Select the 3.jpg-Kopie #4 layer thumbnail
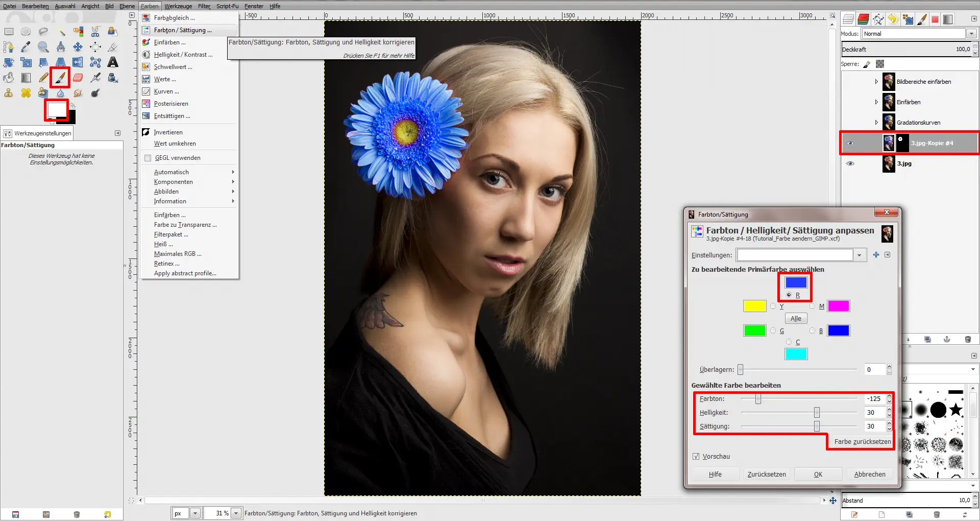Screen dimensions: 980x521 click(x=889, y=143)
